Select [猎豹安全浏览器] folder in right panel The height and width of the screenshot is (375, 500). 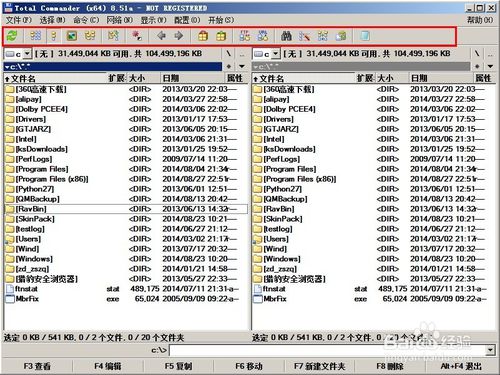tap(374, 279)
